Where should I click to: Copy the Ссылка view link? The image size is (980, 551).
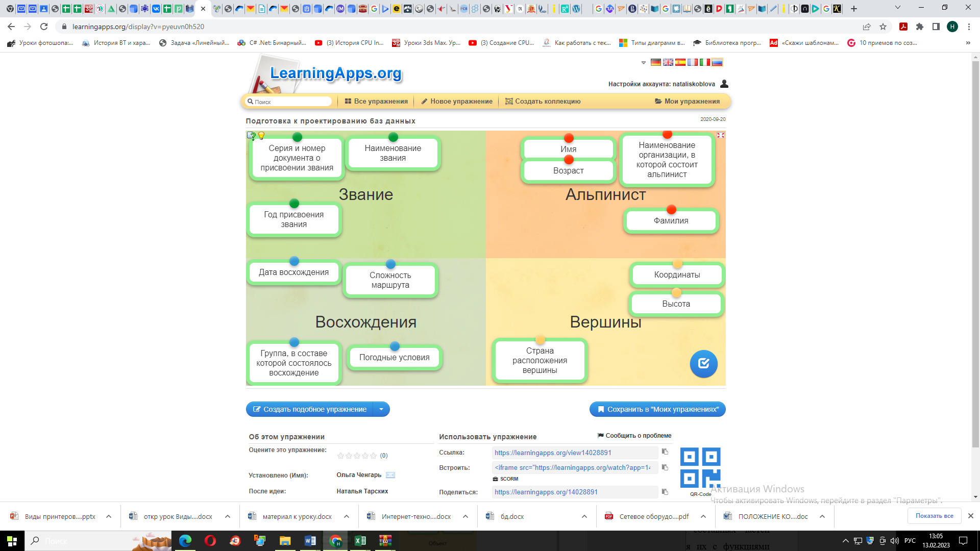click(x=665, y=452)
